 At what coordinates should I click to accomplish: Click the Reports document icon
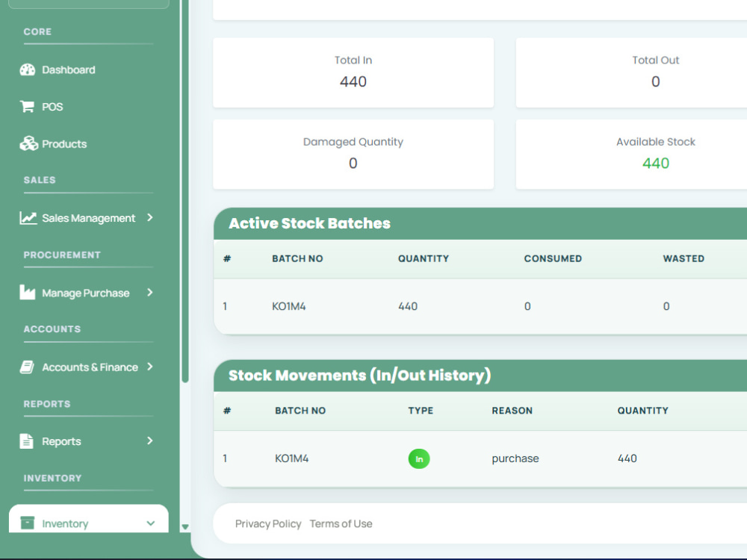[27, 441]
